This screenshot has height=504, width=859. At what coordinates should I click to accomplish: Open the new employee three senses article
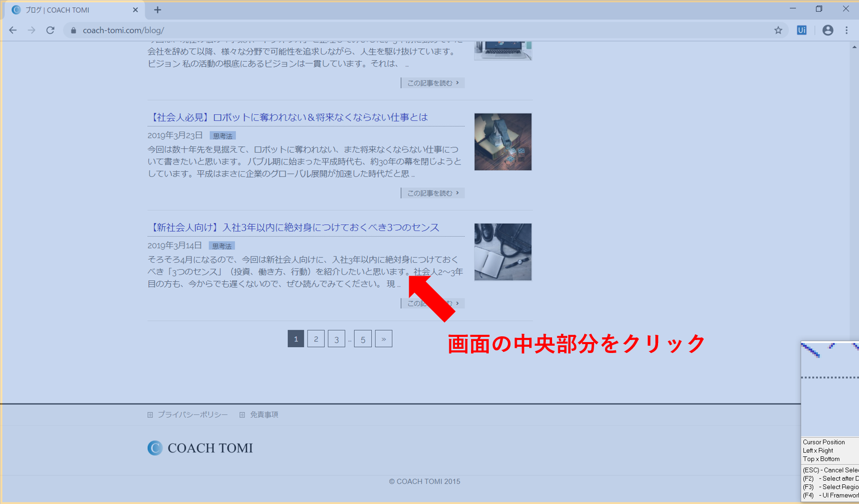294,227
